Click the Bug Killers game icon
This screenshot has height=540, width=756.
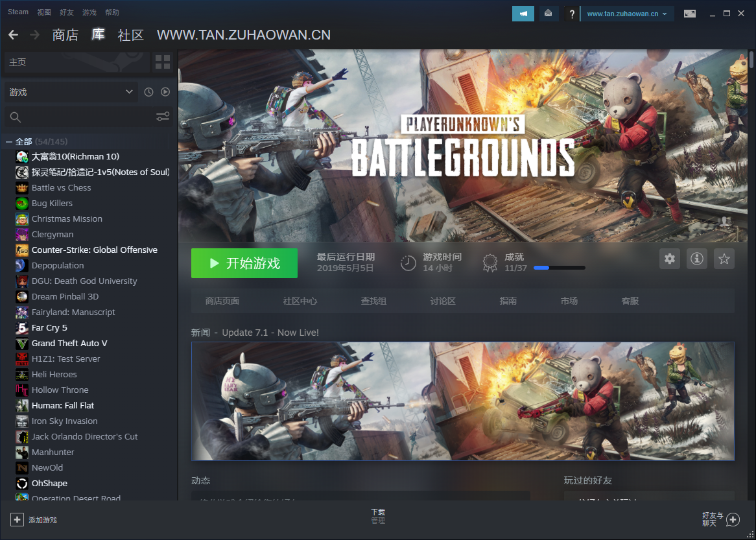pos(21,203)
